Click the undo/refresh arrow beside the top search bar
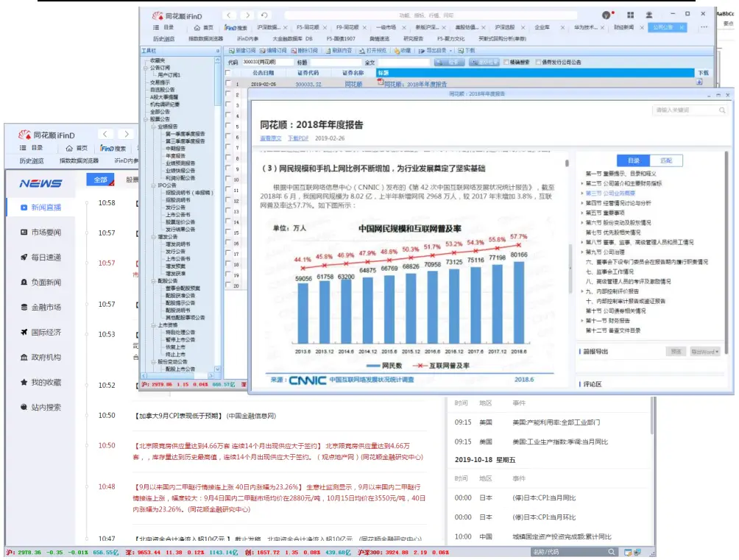 tap(264, 15)
